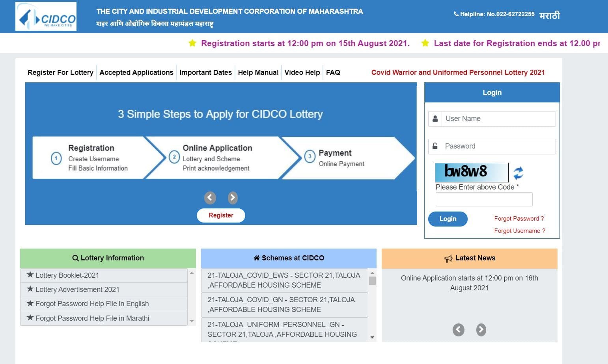Viewport: 608px width, 364px height.
Task: Click the magnifier icon in Lottery Information header
Action: point(75,258)
